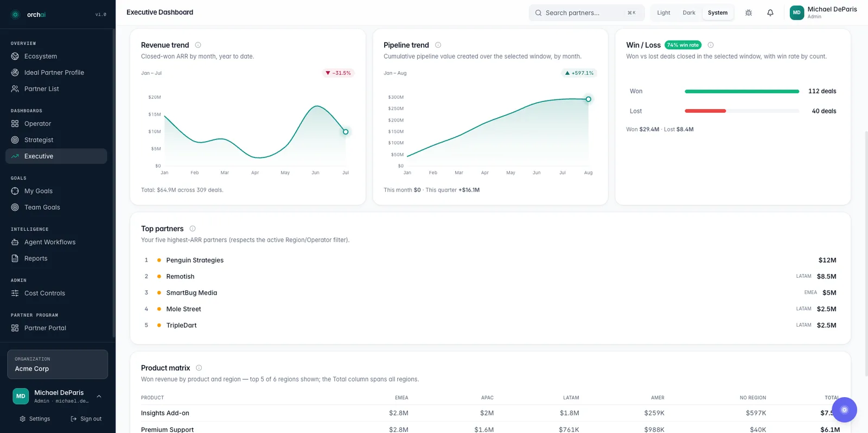Navigate to Partner List
The width and height of the screenshot is (868, 433).
click(56, 89)
